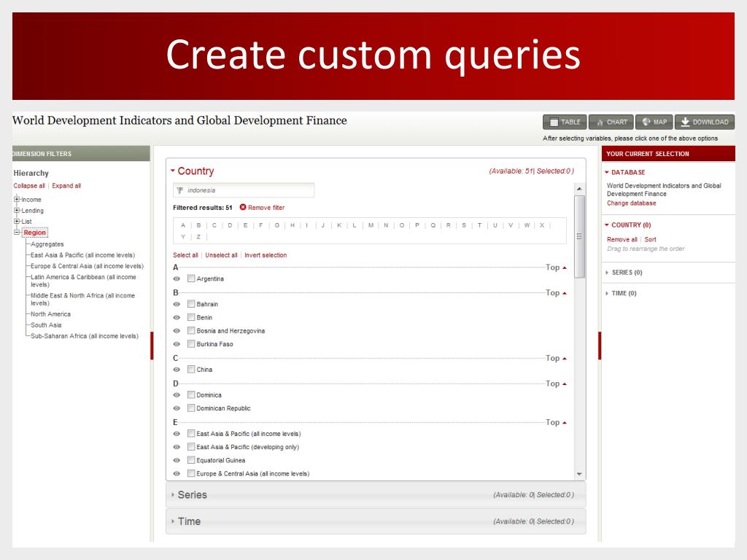Click the Sort link in Country selection

pos(650,239)
